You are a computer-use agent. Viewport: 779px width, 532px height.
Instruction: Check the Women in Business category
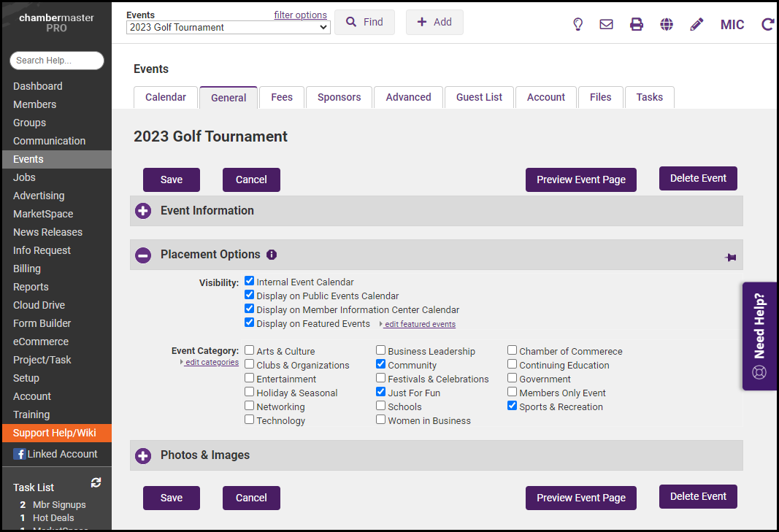pyautogui.click(x=380, y=420)
